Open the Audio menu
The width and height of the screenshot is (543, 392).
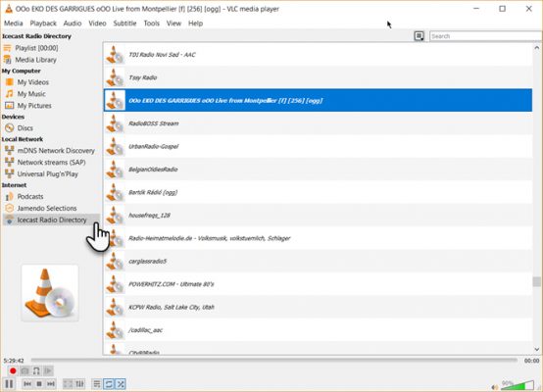coord(73,24)
